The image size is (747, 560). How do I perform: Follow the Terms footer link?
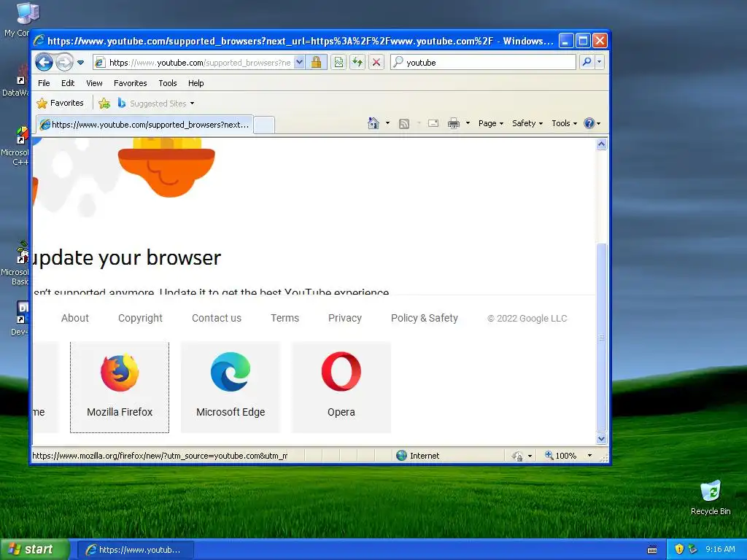[x=285, y=318]
